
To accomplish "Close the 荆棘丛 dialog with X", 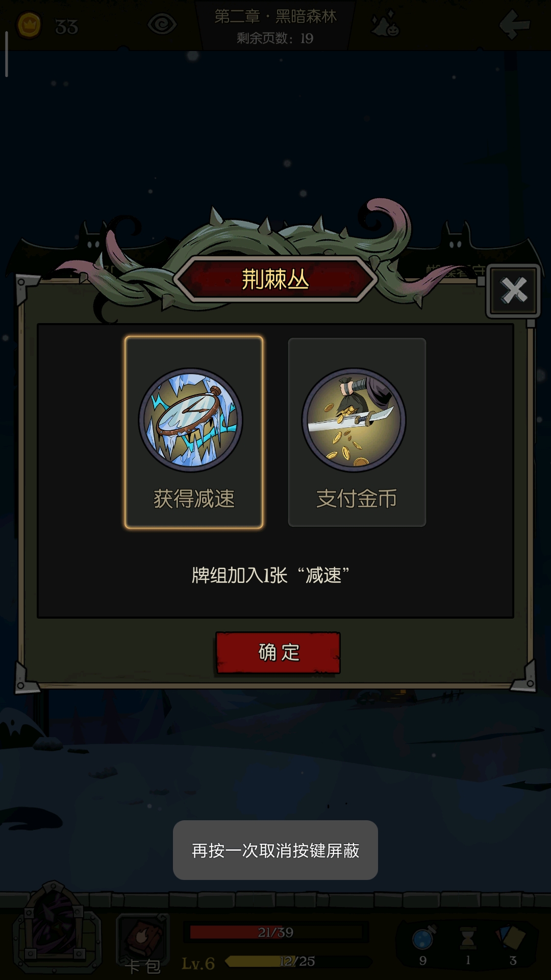I will (x=514, y=290).
